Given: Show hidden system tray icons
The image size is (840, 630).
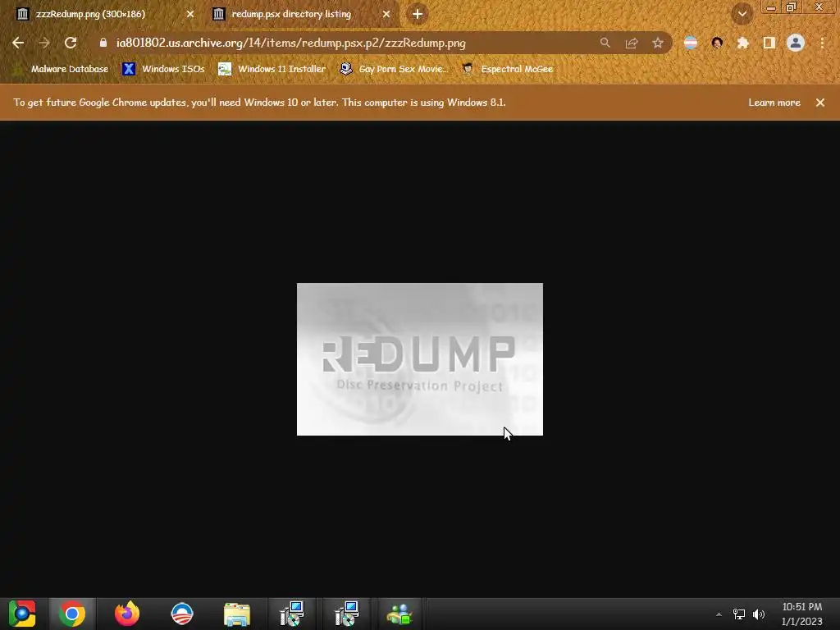Looking at the screenshot, I should 719,614.
